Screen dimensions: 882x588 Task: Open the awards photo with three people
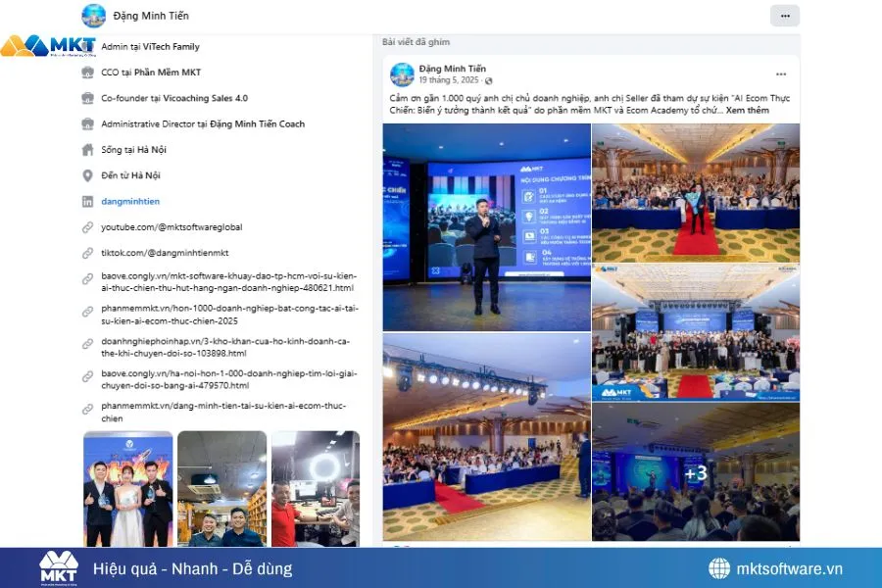pyautogui.click(x=127, y=488)
